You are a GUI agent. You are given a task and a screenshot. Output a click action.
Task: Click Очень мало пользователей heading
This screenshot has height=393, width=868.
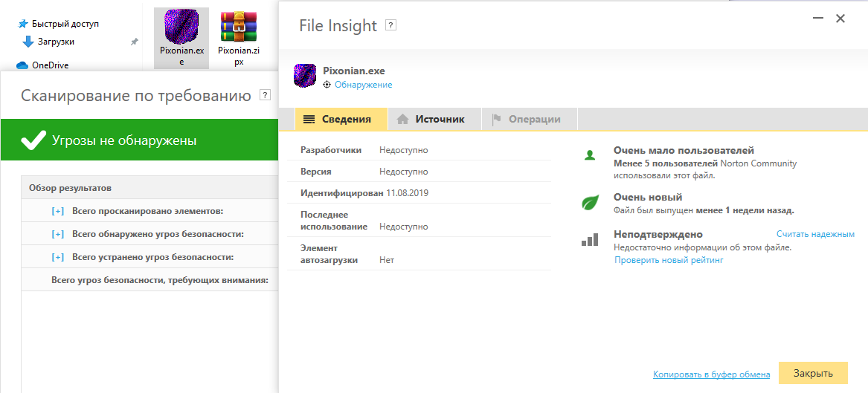point(684,150)
